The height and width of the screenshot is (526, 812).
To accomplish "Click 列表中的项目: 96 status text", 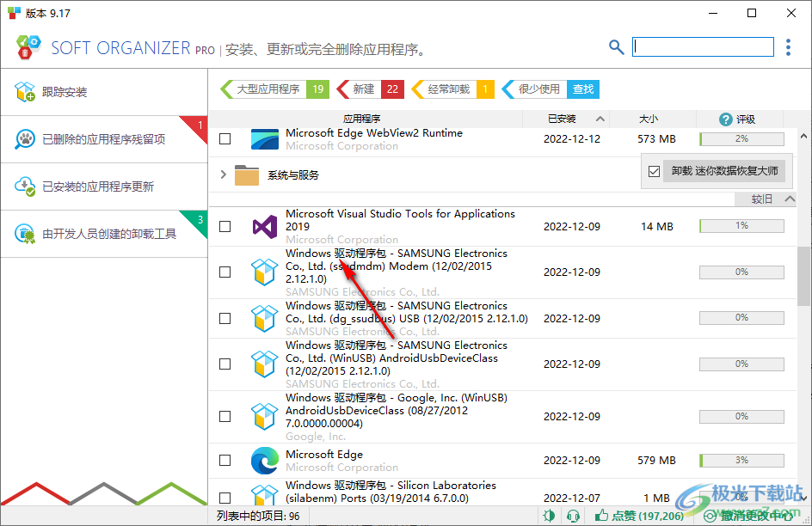I will [258, 516].
